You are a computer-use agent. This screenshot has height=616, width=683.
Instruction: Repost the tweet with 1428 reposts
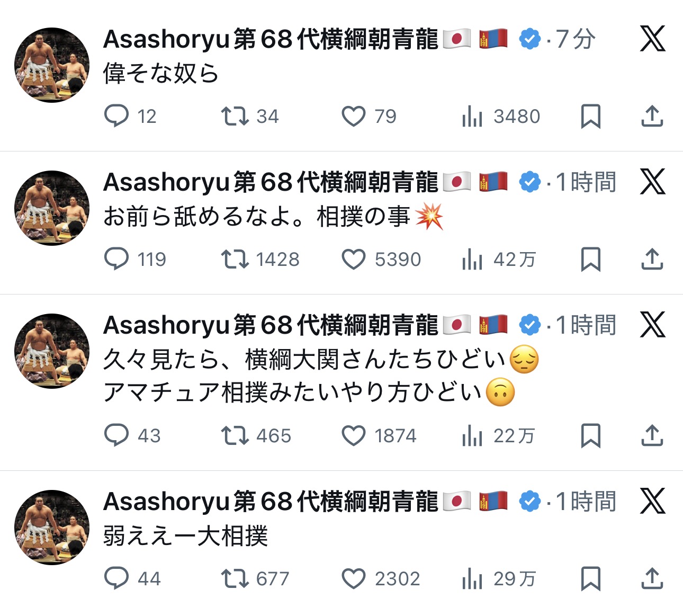235,259
